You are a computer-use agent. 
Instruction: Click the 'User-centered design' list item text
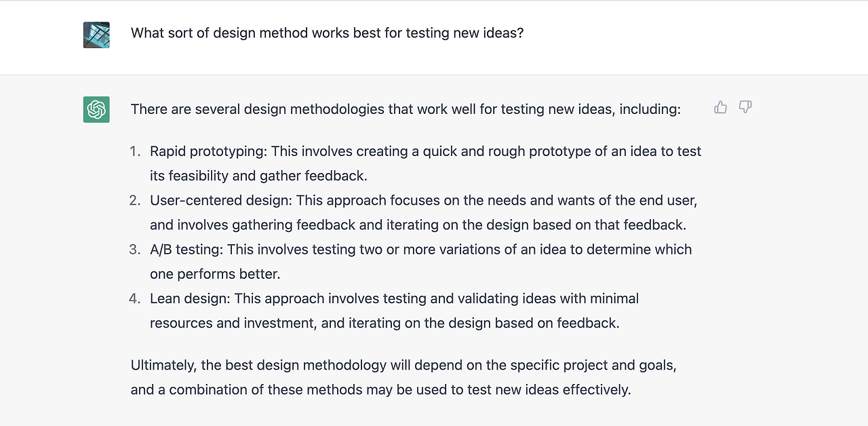coord(424,212)
